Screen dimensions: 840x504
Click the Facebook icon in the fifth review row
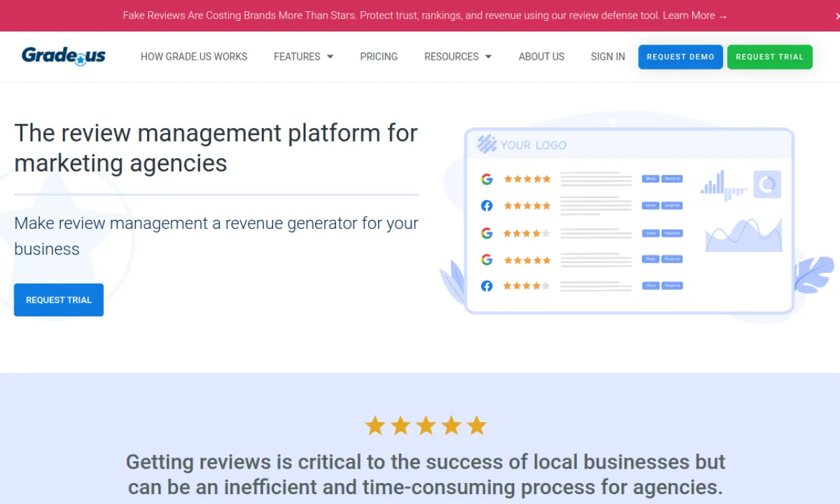click(x=486, y=286)
